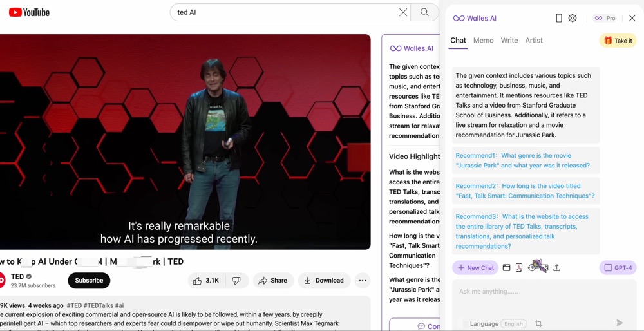Open the TED channel avatar

point(2,281)
